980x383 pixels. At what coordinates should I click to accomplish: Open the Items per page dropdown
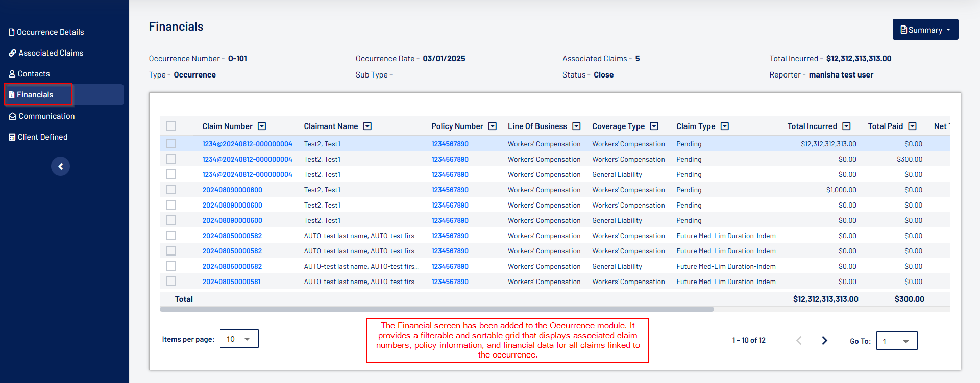pyautogui.click(x=239, y=339)
